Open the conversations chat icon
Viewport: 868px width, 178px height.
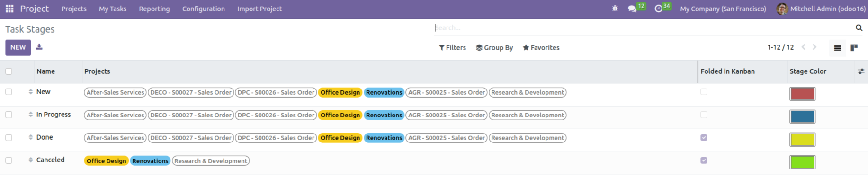[632, 9]
